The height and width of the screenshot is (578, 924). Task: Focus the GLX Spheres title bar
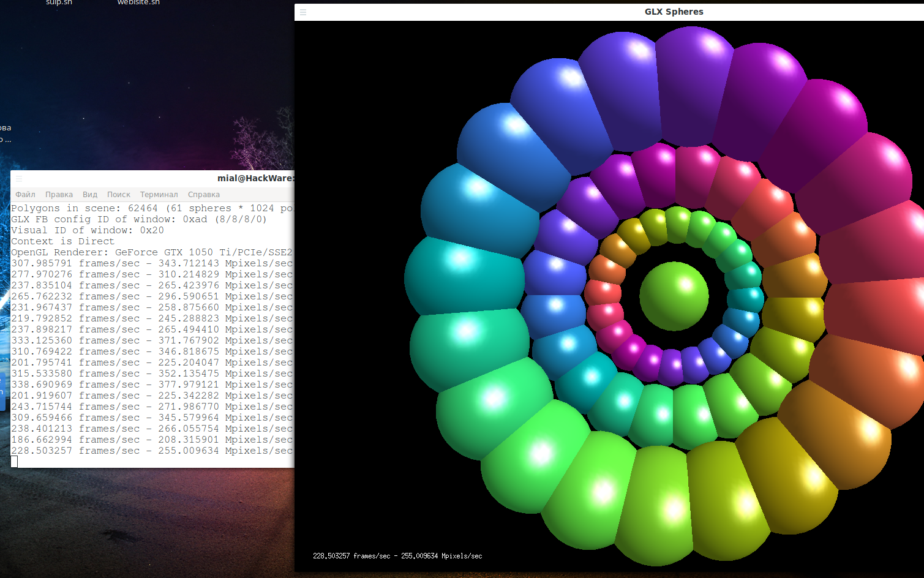click(674, 12)
